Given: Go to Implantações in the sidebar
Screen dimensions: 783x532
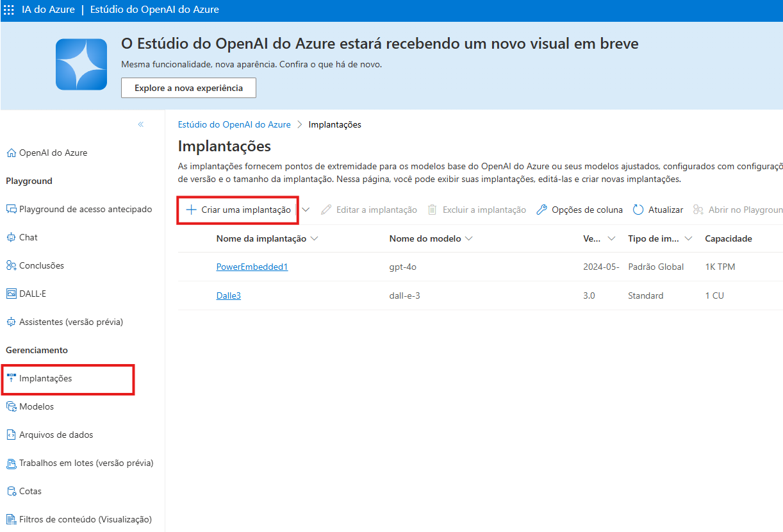Looking at the screenshot, I should tap(45, 378).
